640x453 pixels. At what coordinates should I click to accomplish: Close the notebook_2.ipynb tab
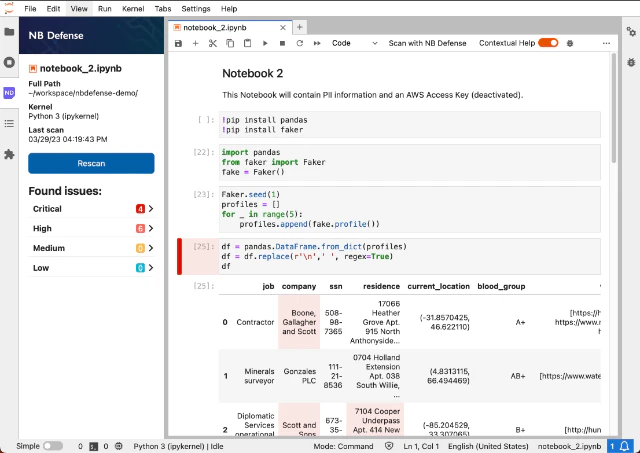pos(283,28)
